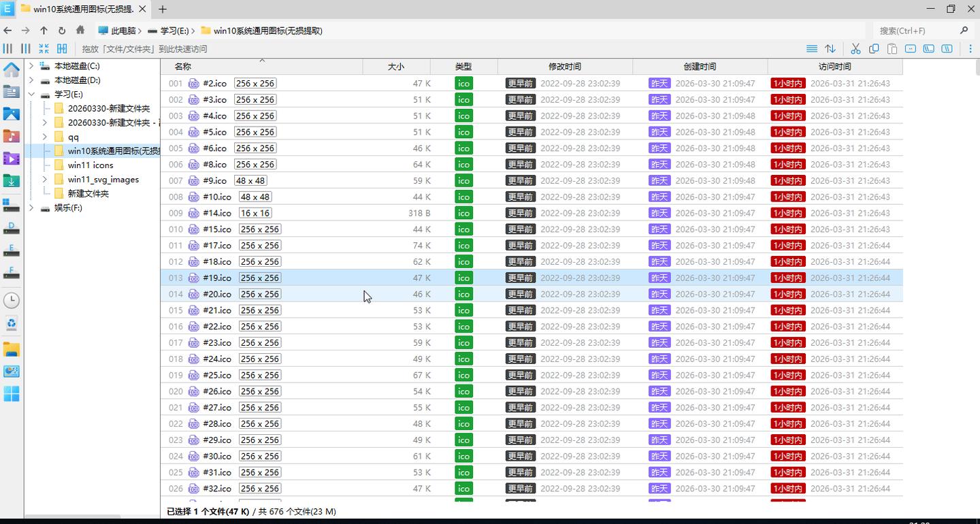Viewport: 980px width, 524px height.
Task: Expand the 本地磁盘(D:) tree node
Action: pyautogui.click(x=31, y=80)
